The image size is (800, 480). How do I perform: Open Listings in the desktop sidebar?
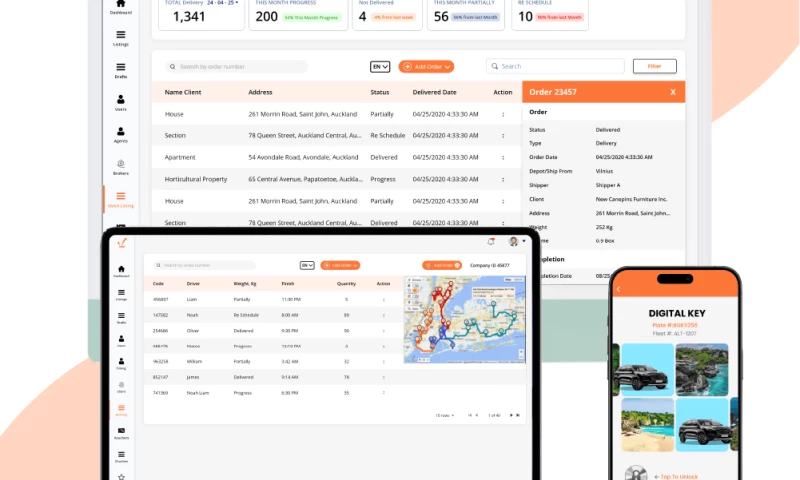click(121, 38)
